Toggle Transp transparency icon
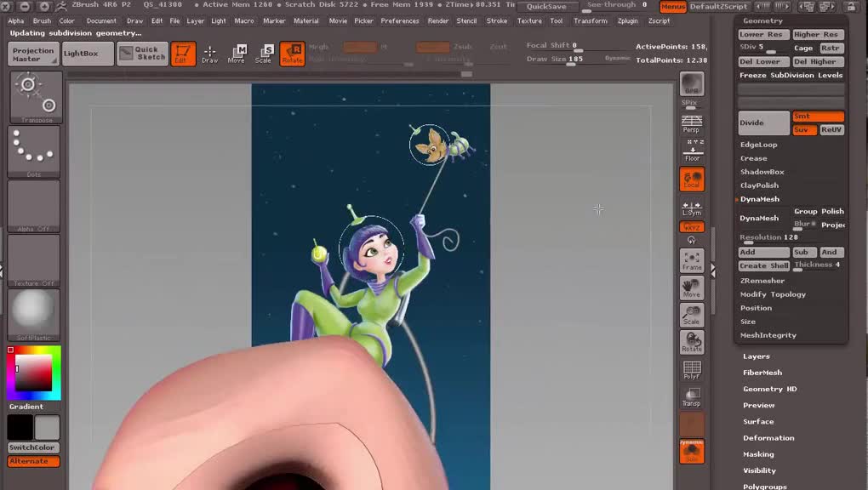Image resolution: width=868 pixels, height=490 pixels. (691, 396)
